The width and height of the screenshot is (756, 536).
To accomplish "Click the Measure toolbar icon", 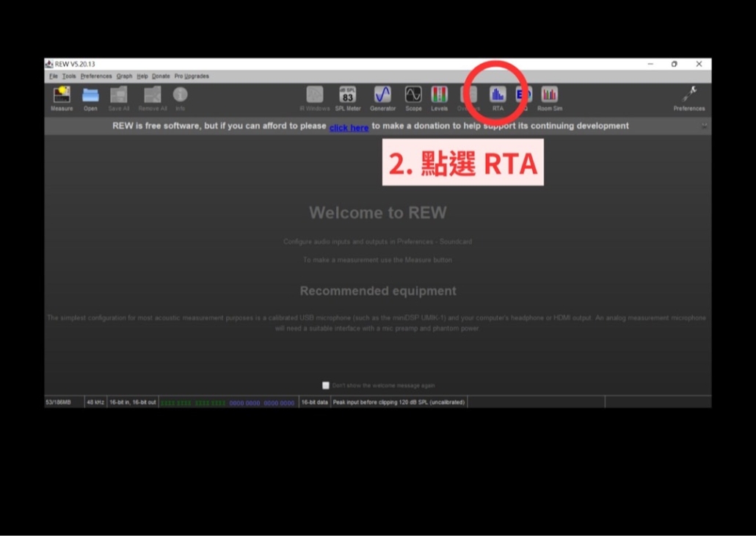I will click(62, 95).
